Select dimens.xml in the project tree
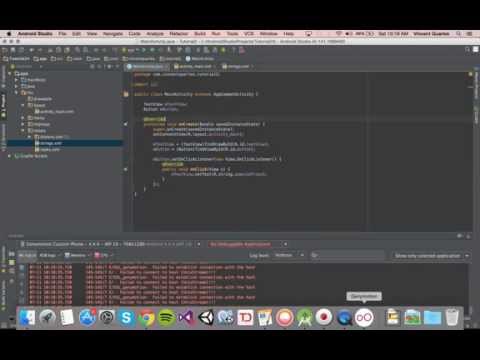The width and height of the screenshot is (480, 360). (51, 137)
